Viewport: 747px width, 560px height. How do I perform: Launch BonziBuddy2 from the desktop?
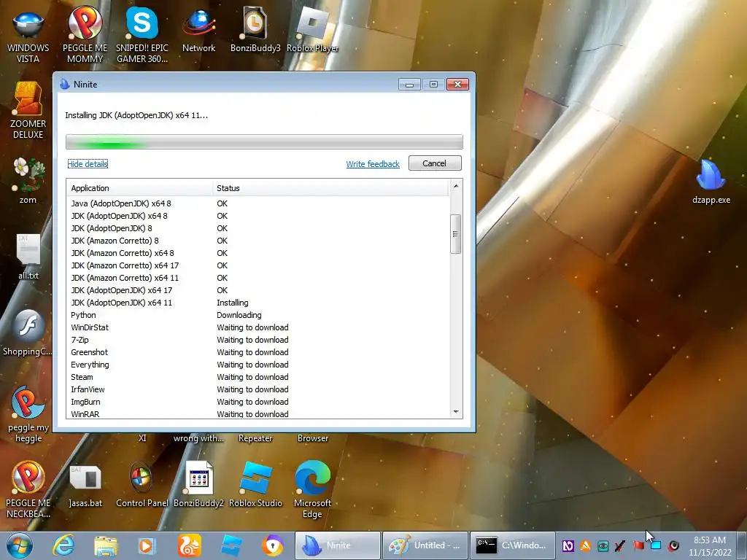[x=198, y=485]
